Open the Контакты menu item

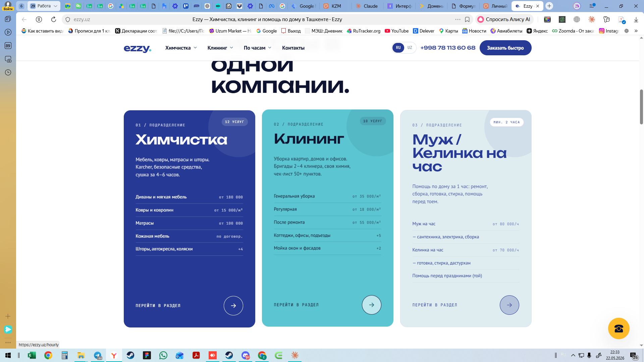tap(293, 48)
